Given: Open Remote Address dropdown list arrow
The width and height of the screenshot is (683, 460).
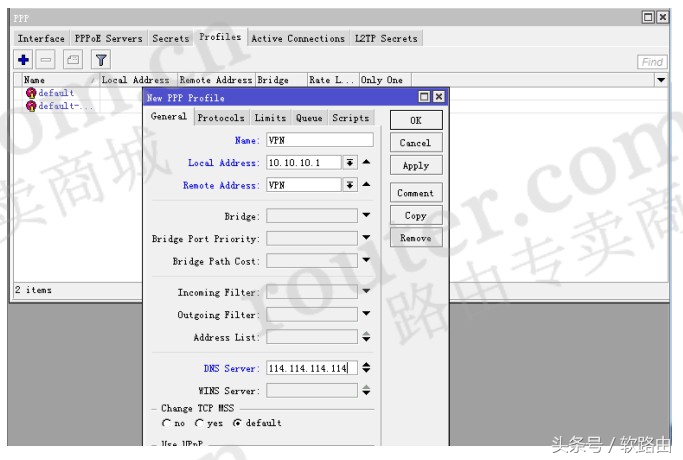Looking at the screenshot, I should tap(349, 185).
